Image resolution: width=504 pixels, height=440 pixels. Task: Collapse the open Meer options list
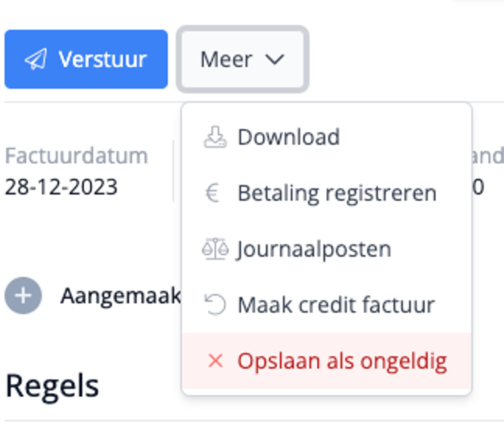click(x=243, y=59)
